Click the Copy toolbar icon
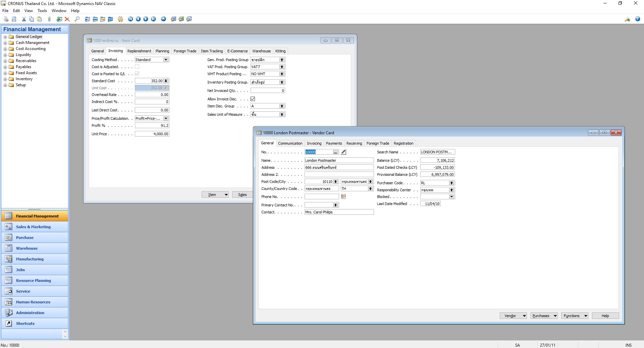644x348 pixels. tap(32, 19)
